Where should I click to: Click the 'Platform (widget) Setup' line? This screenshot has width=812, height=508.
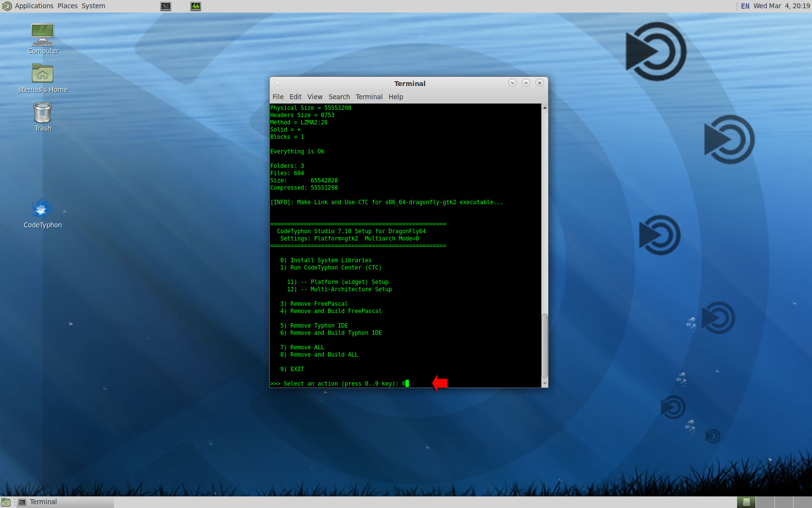pyautogui.click(x=338, y=282)
